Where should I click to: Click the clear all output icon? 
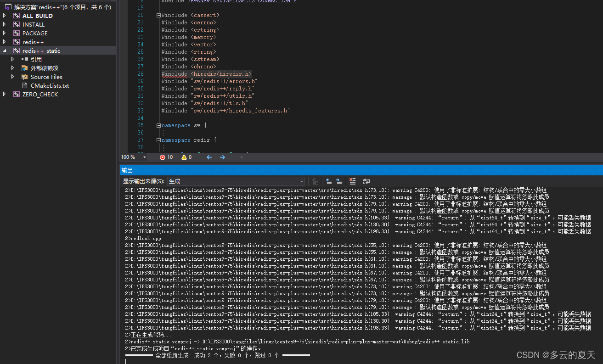[352, 181]
